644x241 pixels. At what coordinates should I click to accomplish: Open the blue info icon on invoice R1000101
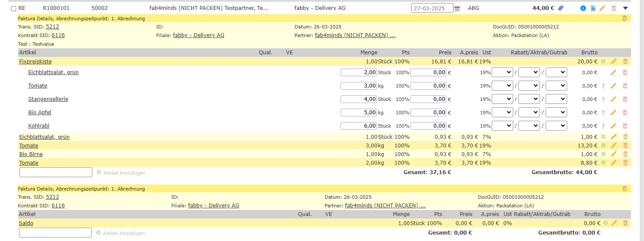pos(583,8)
